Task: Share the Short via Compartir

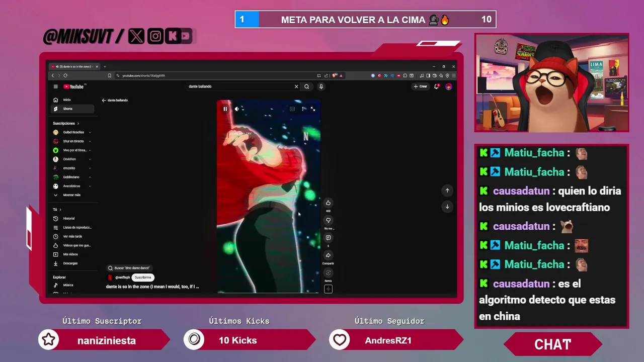Action: tap(328, 255)
